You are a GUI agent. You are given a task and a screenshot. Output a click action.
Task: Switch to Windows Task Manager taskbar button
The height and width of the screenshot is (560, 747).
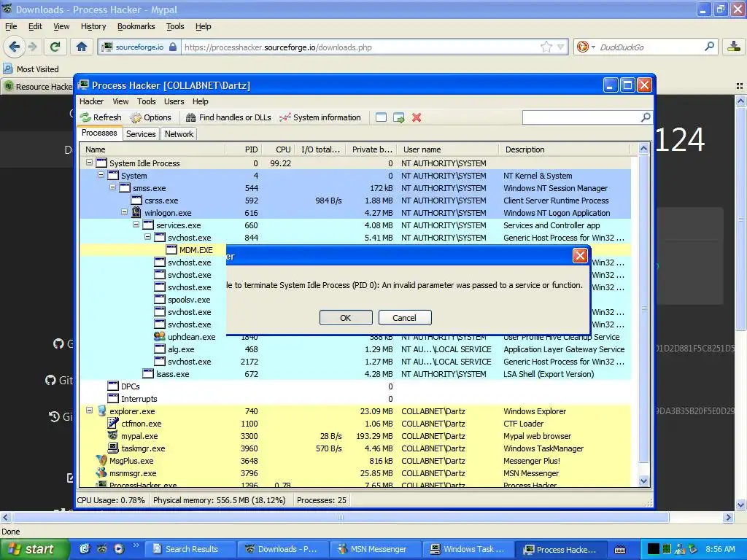tap(468, 549)
